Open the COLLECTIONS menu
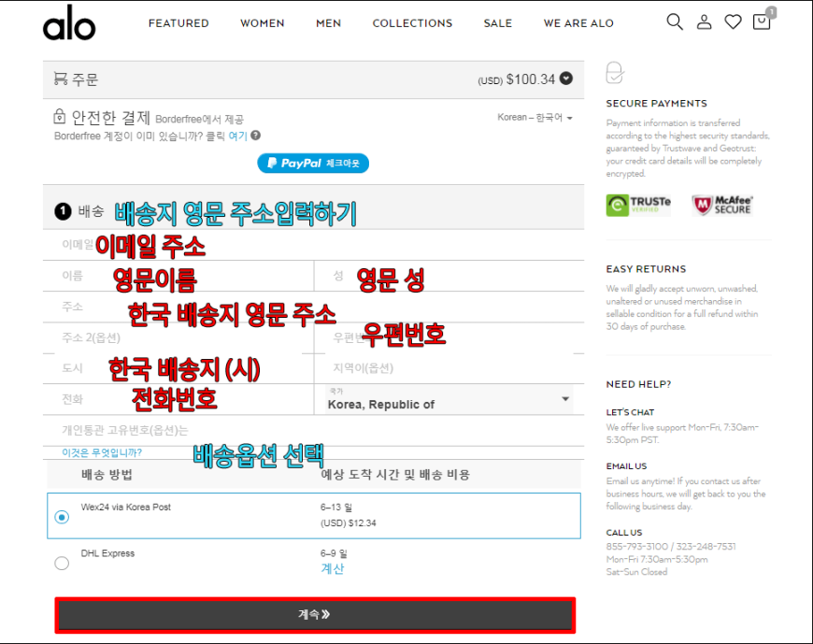 pos(412,23)
